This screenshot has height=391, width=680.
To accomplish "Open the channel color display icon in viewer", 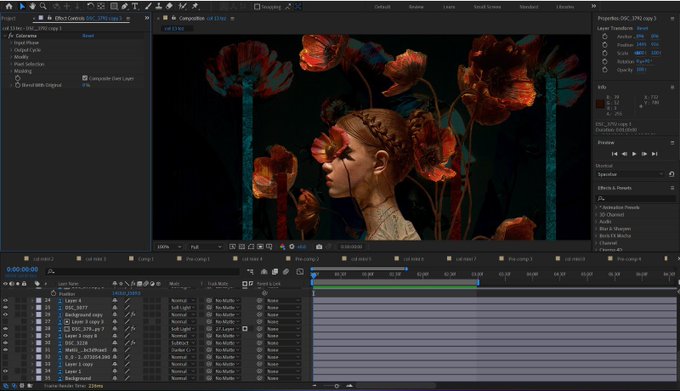I will (282, 247).
